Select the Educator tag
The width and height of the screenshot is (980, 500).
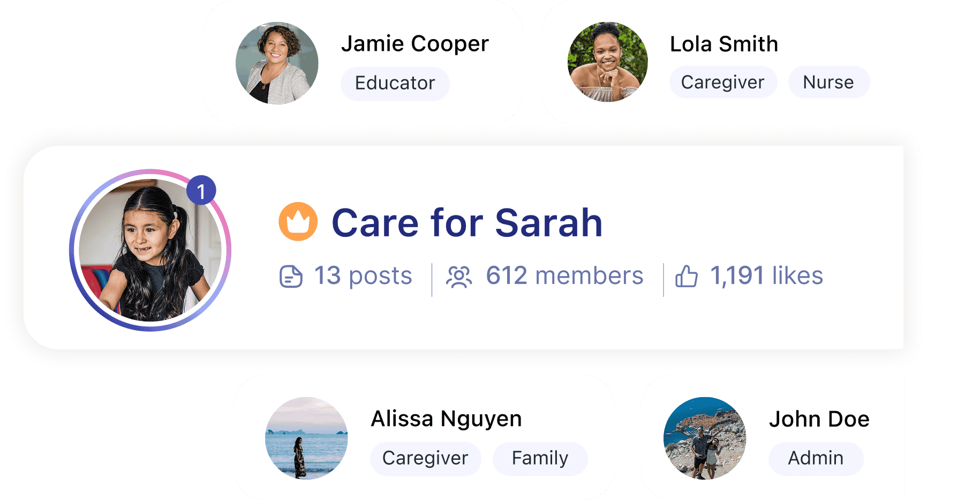pyautogui.click(x=395, y=84)
